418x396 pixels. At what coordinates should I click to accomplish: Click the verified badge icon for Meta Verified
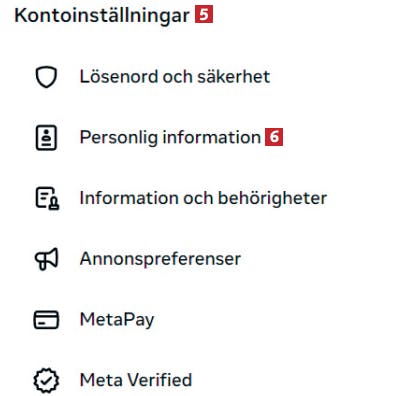click(x=46, y=380)
